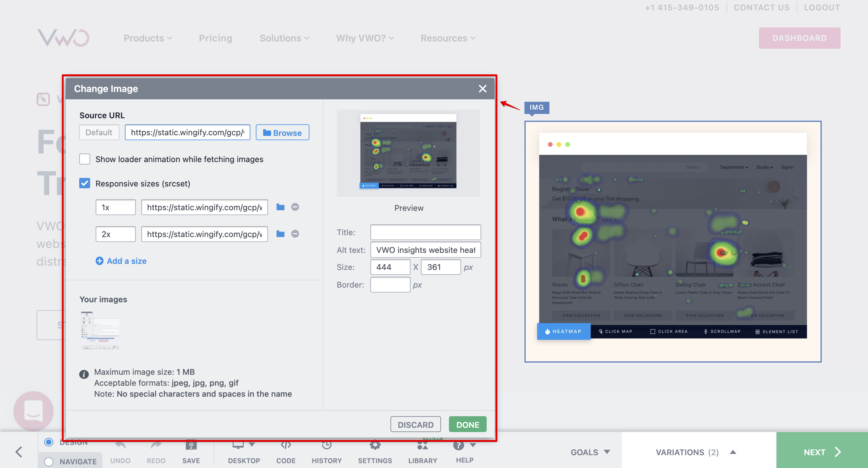The height and width of the screenshot is (468, 868).
Task: Click the Undo toolbar icon
Action: tap(120, 445)
